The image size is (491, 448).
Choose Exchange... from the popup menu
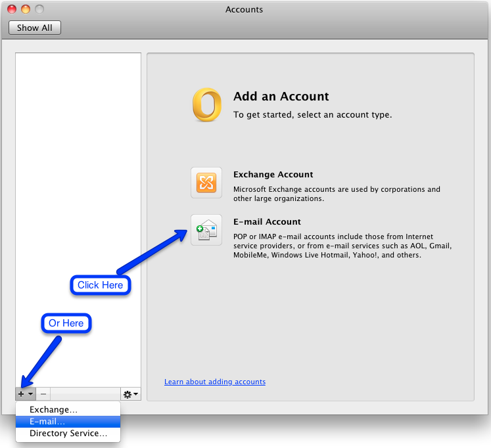(54, 409)
